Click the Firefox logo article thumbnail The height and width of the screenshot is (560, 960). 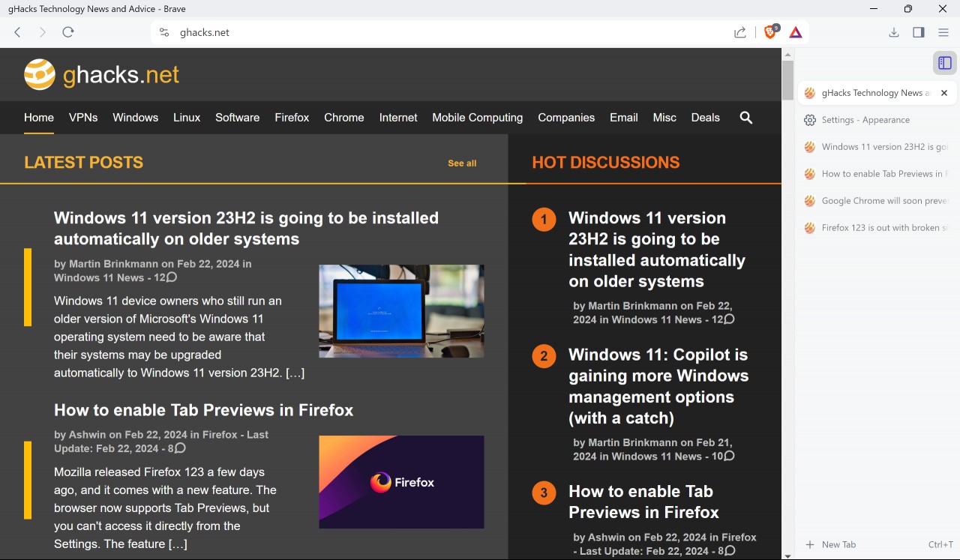click(x=401, y=482)
